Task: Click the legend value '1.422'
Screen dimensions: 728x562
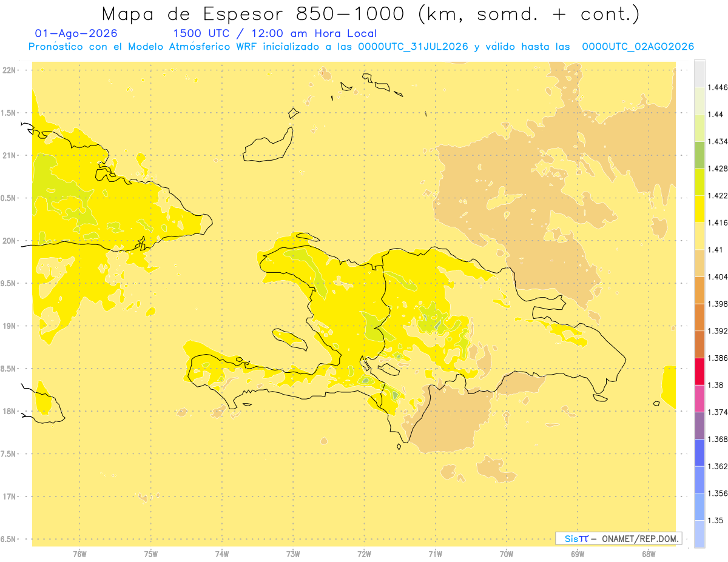Action: point(717,195)
